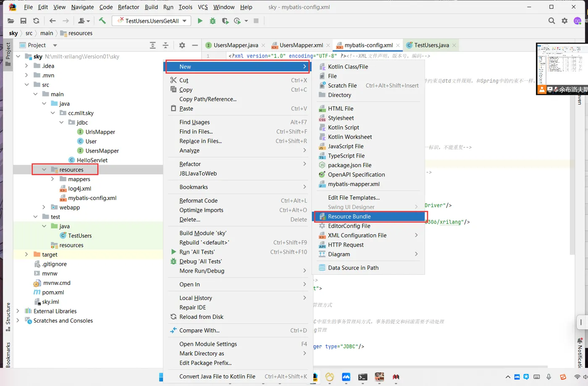Toggle the Project tool window side button
Viewport: 588px width, 386px height.
[x=8, y=55]
